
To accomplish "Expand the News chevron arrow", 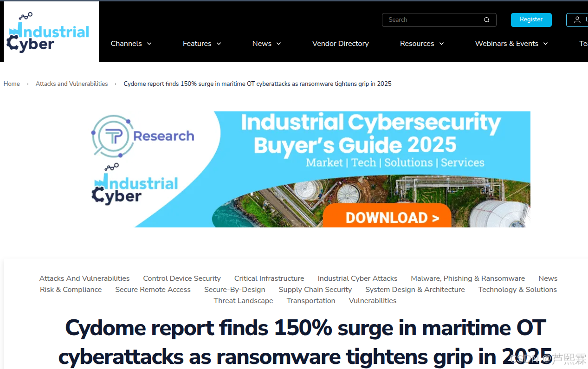I will pos(278,44).
